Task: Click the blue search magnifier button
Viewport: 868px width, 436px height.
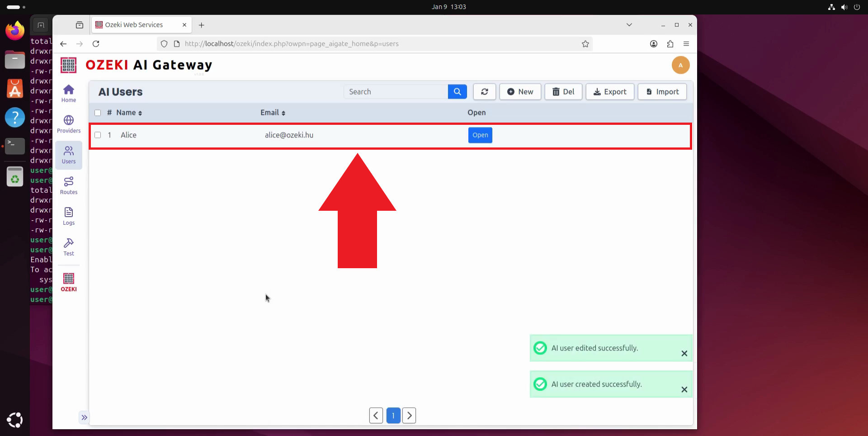Action: [x=457, y=92]
